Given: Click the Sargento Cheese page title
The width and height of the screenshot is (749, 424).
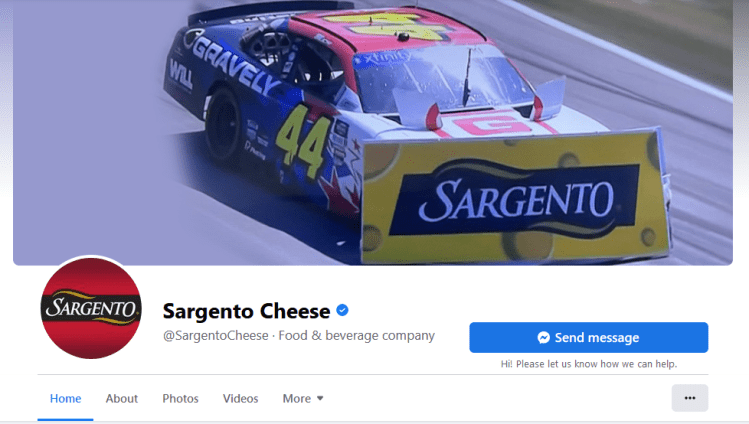Looking at the screenshot, I should [246, 311].
